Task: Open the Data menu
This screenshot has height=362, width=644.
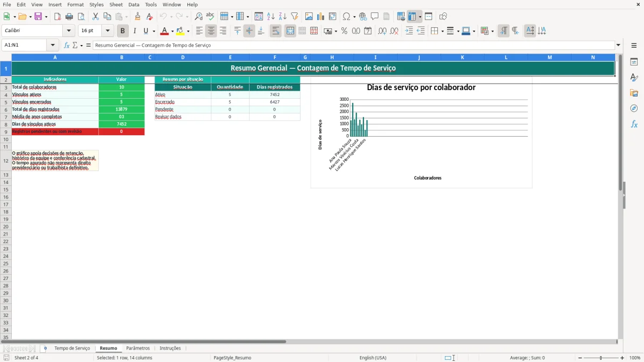Action: click(134, 4)
